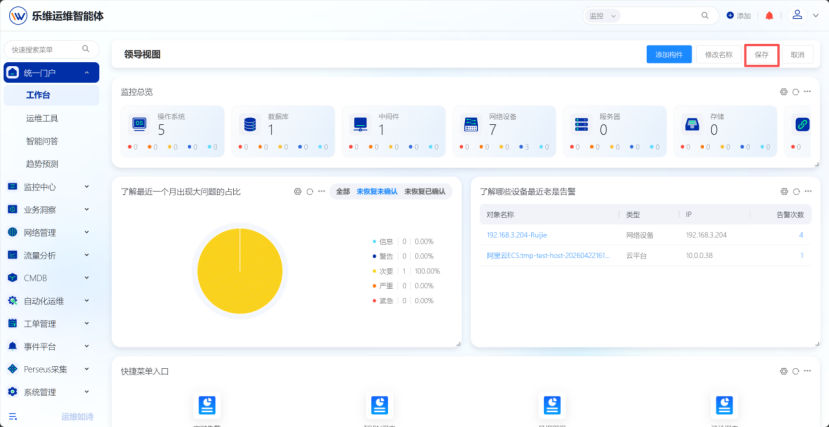
Task: Open more menu of 了解哪些设备最近老是告警 widget
Action: 807,191
